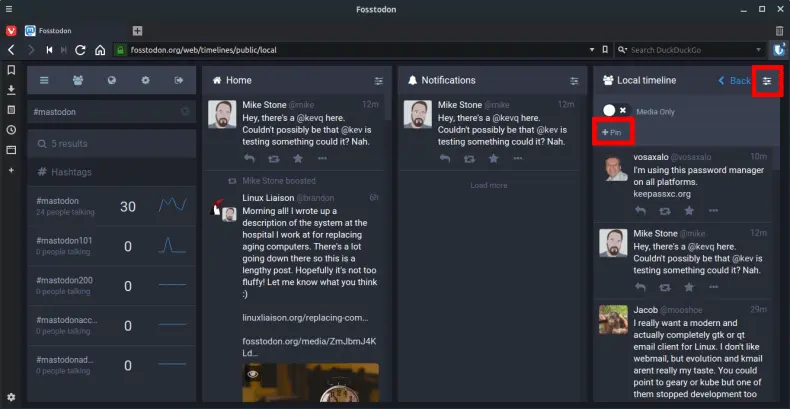
Task: Favourite vosaxalo's post with the star
Action: coord(689,211)
